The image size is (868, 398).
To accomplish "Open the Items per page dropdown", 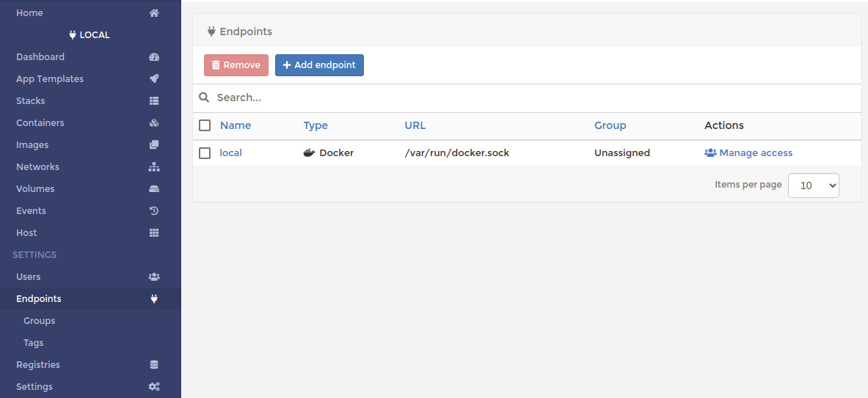I will pyautogui.click(x=813, y=185).
